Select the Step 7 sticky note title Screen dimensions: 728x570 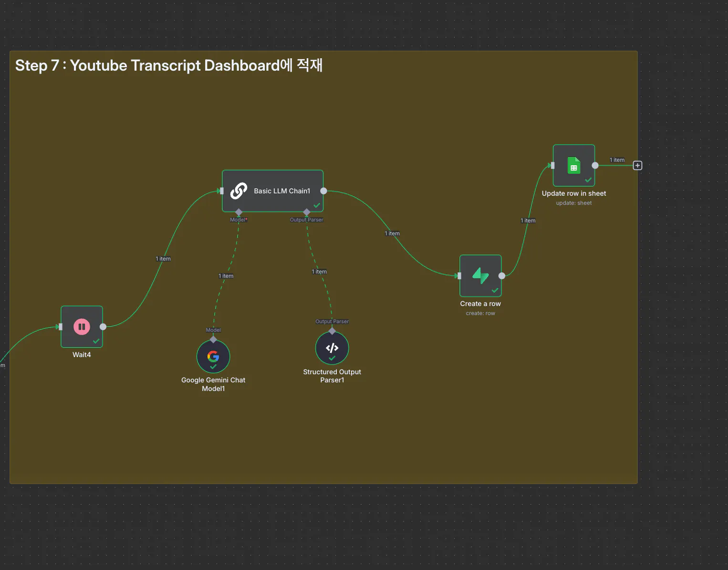coord(169,65)
